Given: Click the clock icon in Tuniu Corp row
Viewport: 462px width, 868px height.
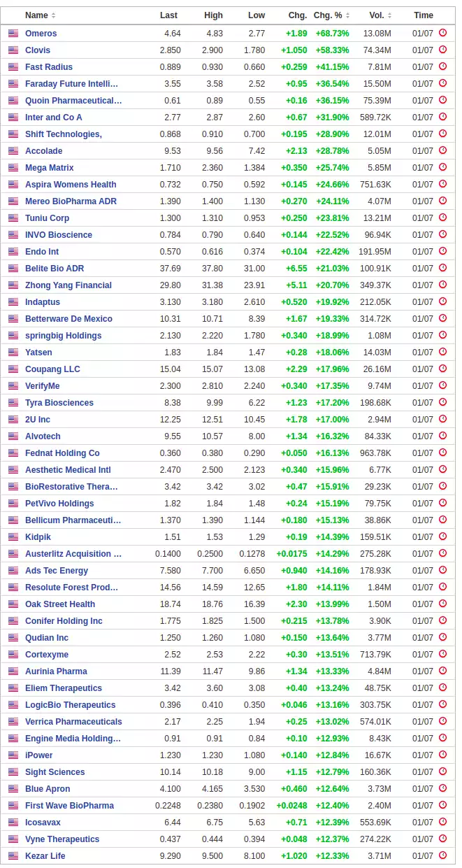Looking at the screenshot, I should (x=442, y=218).
